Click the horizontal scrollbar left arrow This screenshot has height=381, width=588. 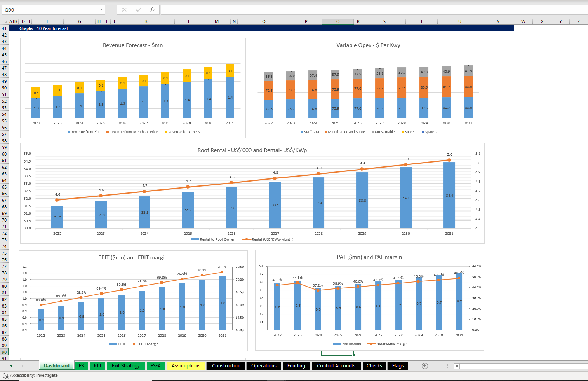point(457,365)
